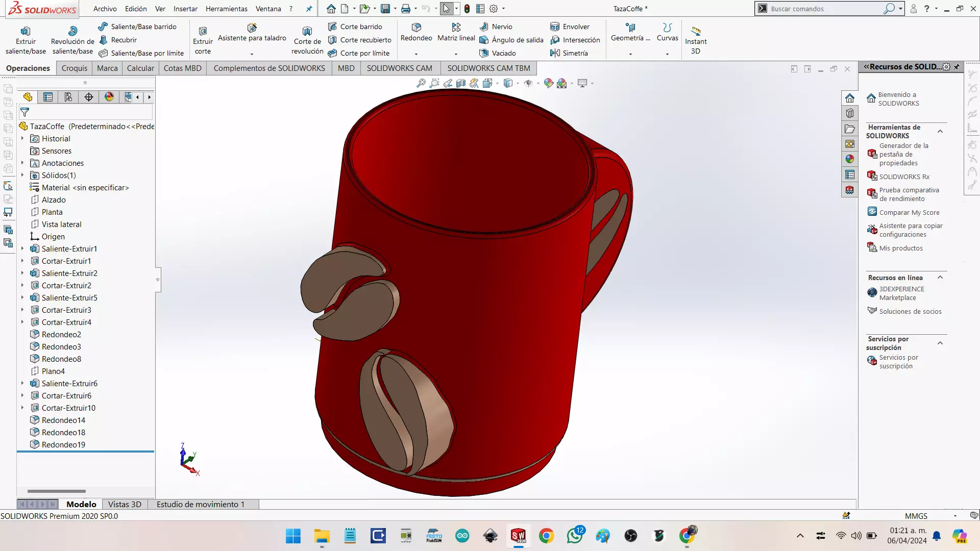This screenshot has width=980, height=551.
Task: Open the Insertar menu
Action: click(x=185, y=9)
